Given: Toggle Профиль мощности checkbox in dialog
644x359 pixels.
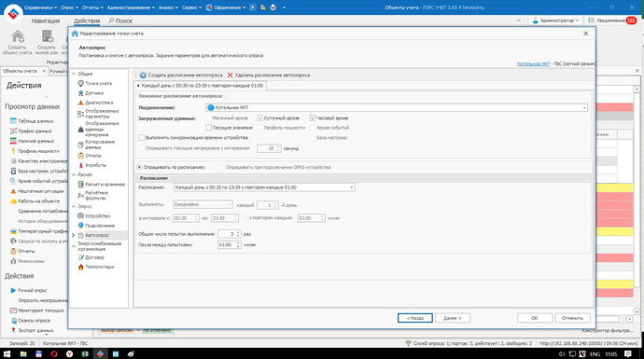Looking at the screenshot, I should [260, 128].
